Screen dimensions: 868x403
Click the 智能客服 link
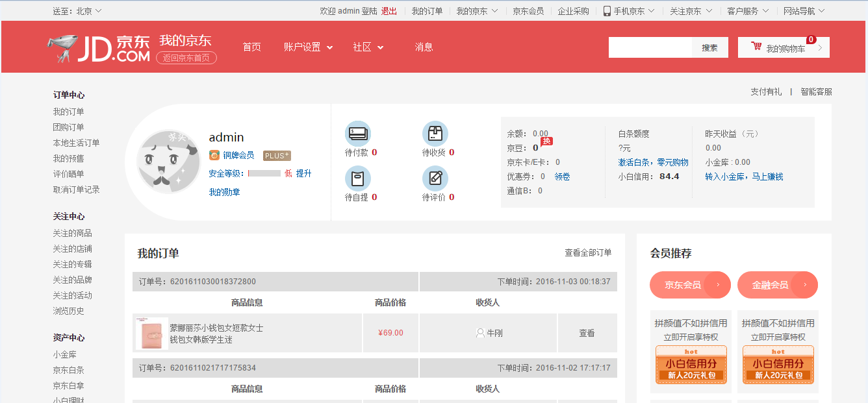pos(816,92)
